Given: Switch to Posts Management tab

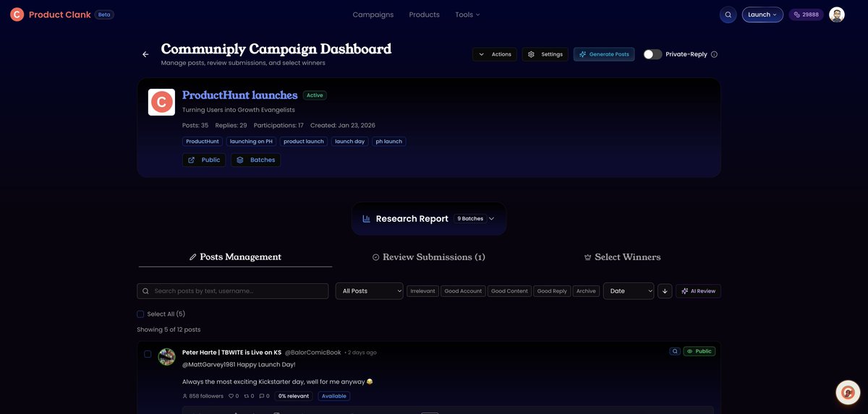Looking at the screenshot, I should pyautogui.click(x=235, y=256).
